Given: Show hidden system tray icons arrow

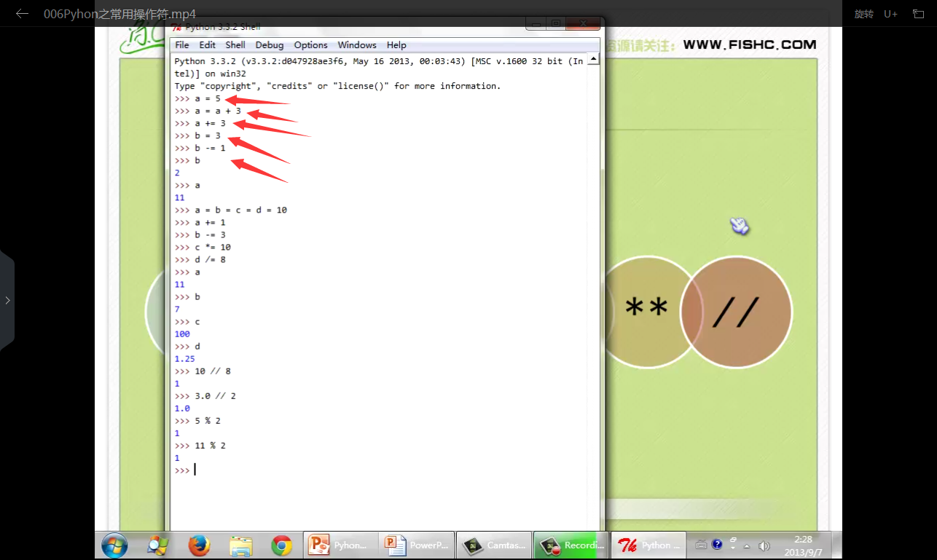Looking at the screenshot, I should click(747, 545).
